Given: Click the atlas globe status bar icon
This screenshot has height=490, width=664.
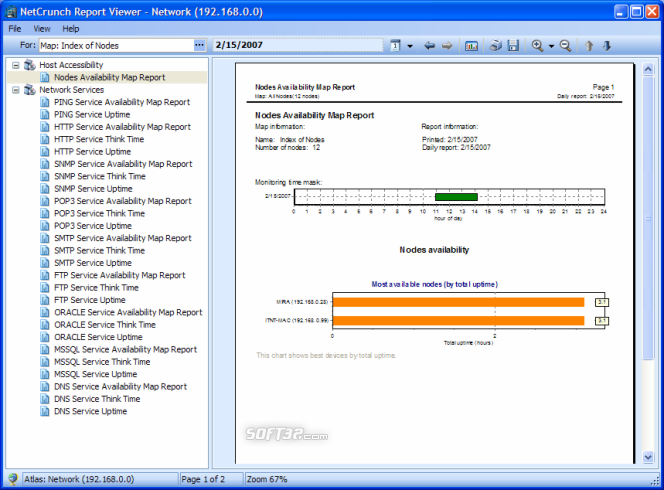Looking at the screenshot, I should (x=13, y=479).
